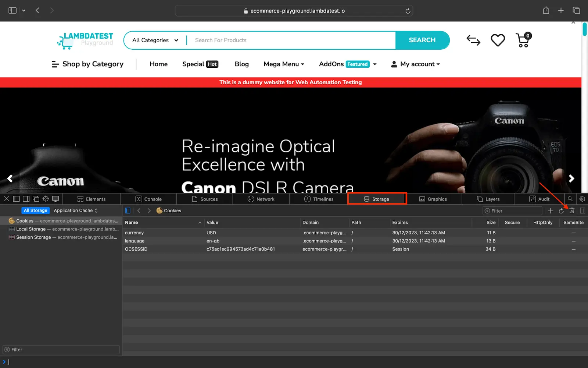Switch to the Audit tab

539,199
